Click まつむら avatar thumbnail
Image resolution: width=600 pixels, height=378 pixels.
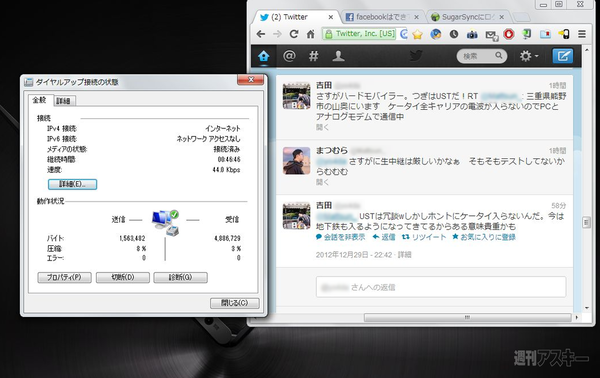(297, 161)
